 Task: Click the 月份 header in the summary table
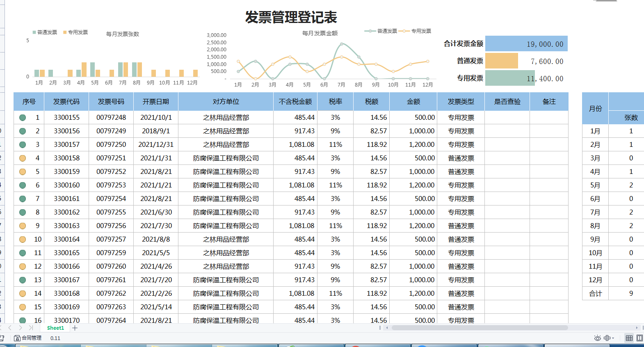(x=596, y=109)
